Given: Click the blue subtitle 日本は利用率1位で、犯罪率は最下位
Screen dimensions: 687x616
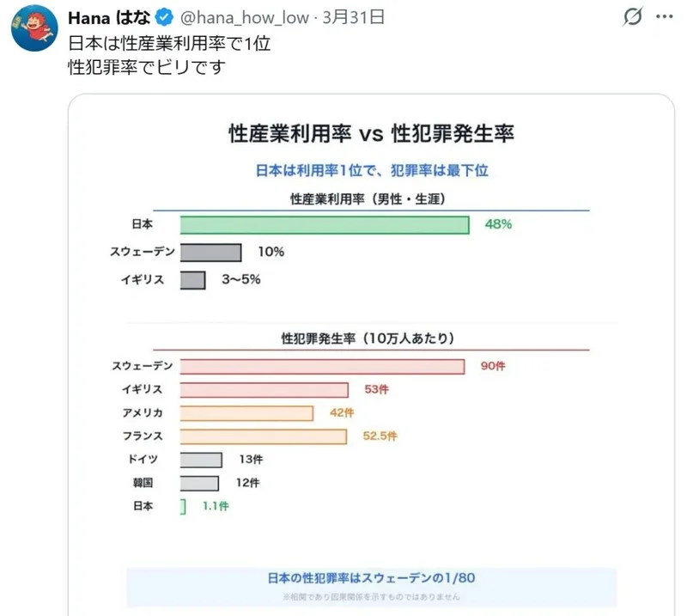Looking at the screenshot, I should coord(372,170).
